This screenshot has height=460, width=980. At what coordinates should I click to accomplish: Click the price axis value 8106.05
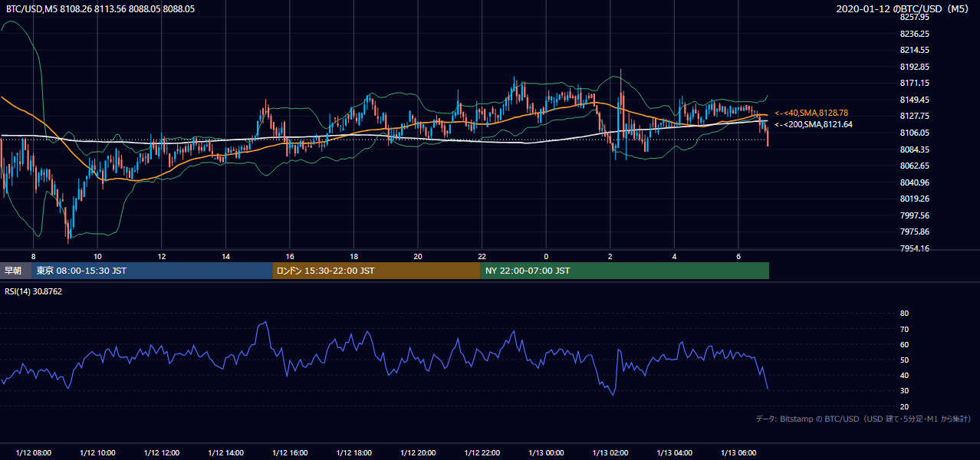coord(914,133)
